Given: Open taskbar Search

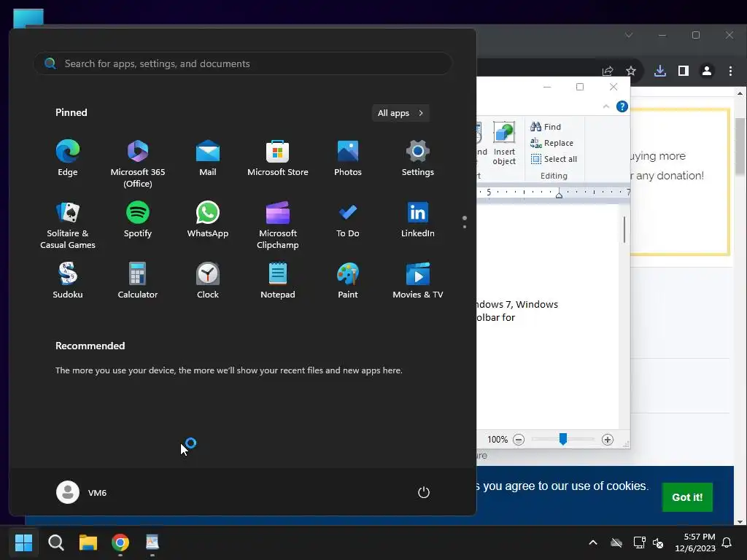Looking at the screenshot, I should coord(55,542).
